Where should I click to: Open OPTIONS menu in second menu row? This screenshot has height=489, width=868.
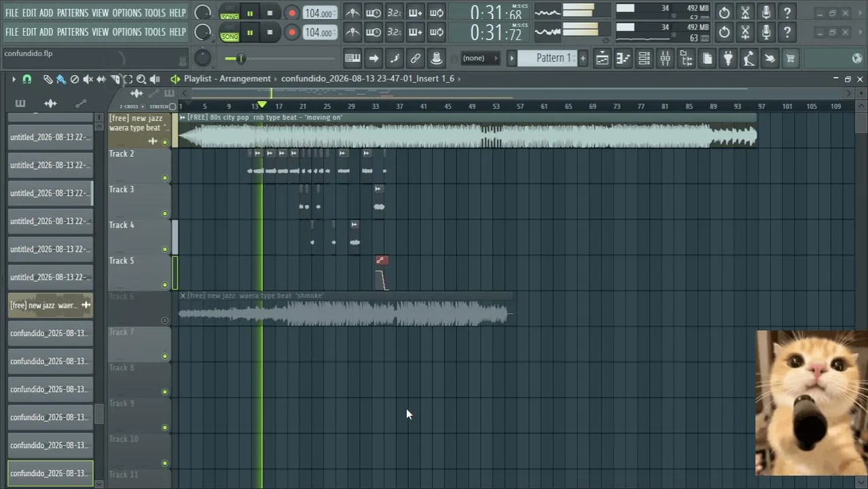[x=127, y=32]
